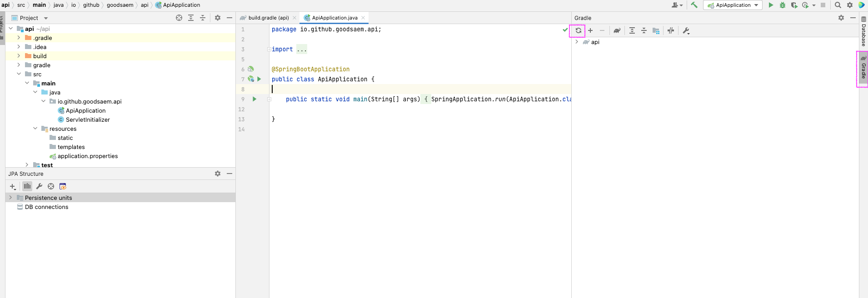Expand the .gradle folder
The height and width of the screenshot is (298, 868).
click(x=19, y=38)
